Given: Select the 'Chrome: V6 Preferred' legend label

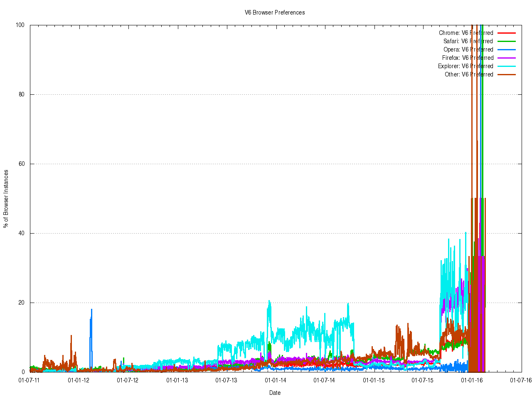Looking at the screenshot, I should [x=466, y=33].
